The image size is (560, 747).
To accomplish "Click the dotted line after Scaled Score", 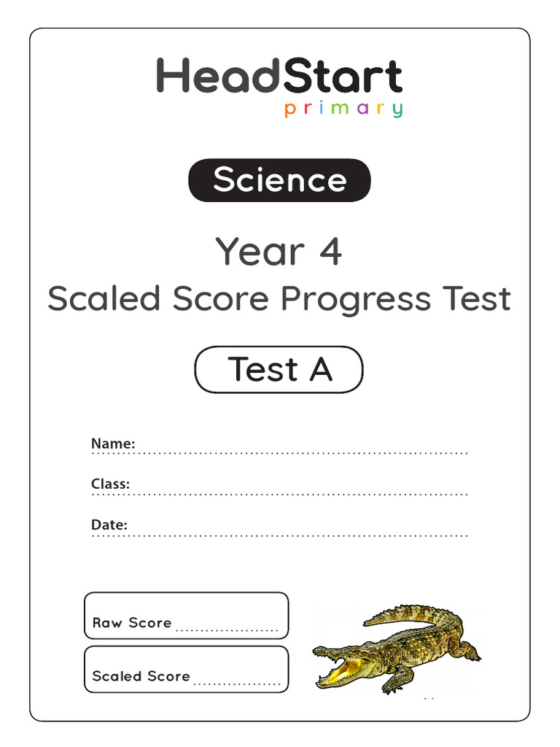I will (x=237, y=684).
